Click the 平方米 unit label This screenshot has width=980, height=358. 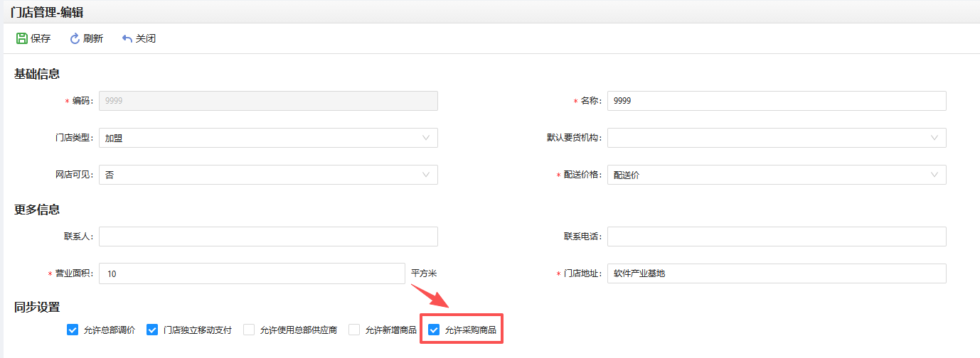click(424, 273)
